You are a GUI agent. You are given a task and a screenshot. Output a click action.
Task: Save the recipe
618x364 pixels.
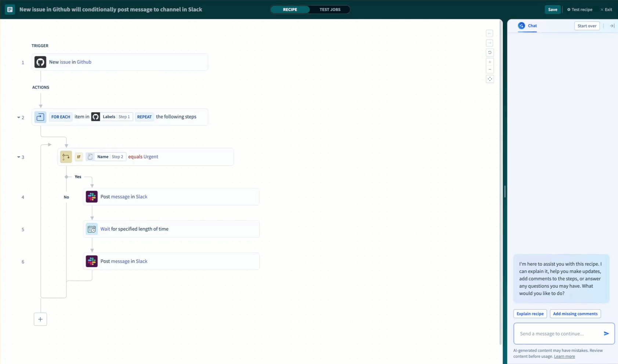click(553, 9)
